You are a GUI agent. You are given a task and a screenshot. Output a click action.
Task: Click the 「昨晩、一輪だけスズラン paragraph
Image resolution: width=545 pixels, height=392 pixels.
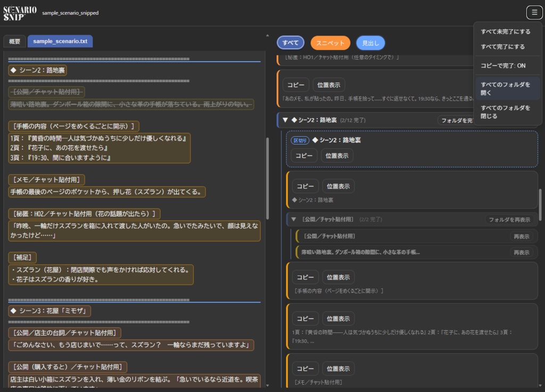134,230
